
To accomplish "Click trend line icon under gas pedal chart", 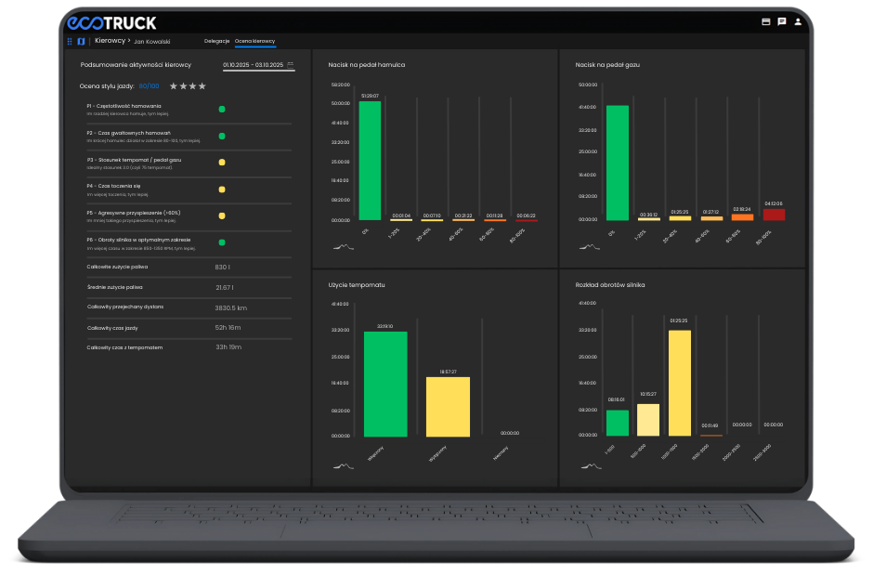I will tap(590, 247).
